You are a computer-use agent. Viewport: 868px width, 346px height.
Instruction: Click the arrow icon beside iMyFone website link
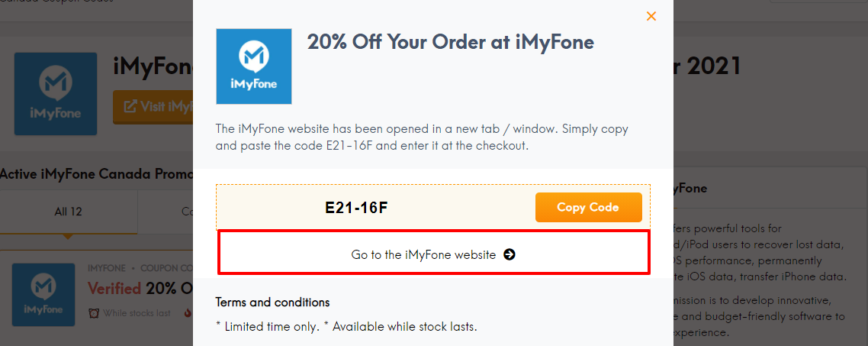click(510, 254)
